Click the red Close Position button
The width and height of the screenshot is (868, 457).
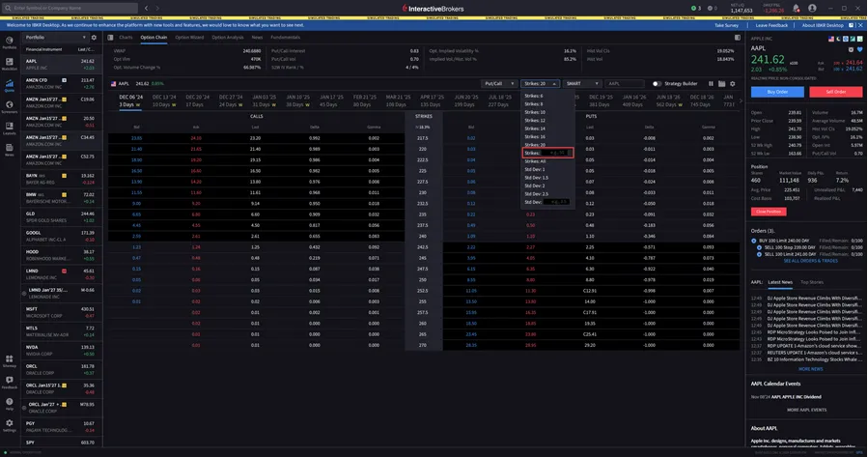click(x=769, y=212)
